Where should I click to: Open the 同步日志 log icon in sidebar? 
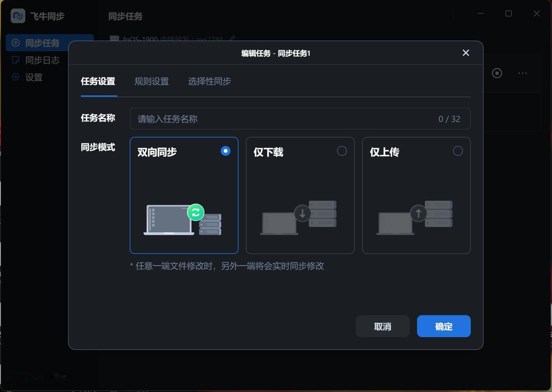[x=16, y=60]
